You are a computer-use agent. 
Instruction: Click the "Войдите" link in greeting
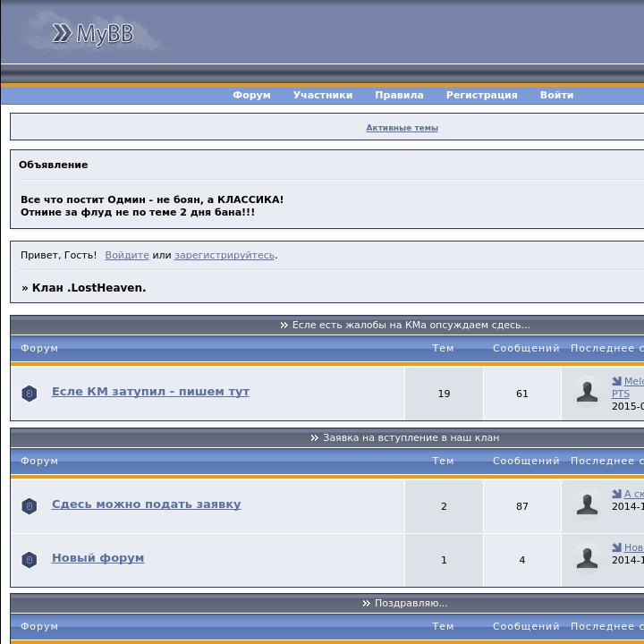[127, 255]
